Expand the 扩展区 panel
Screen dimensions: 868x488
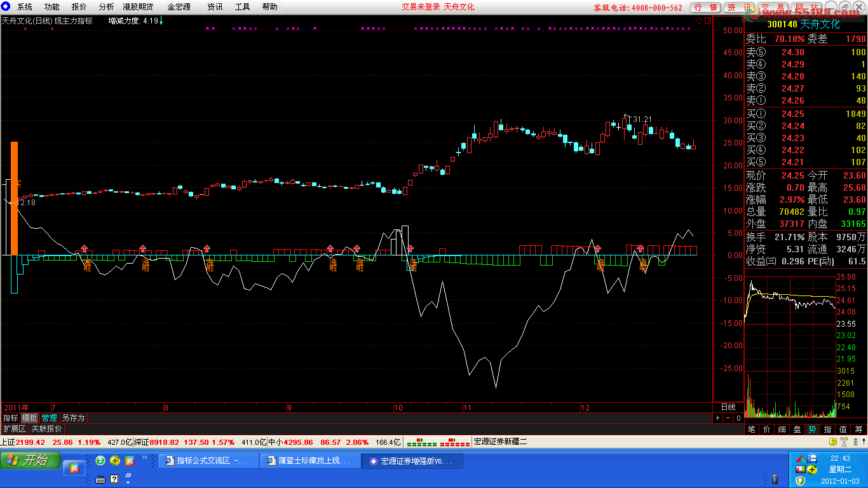(15, 429)
